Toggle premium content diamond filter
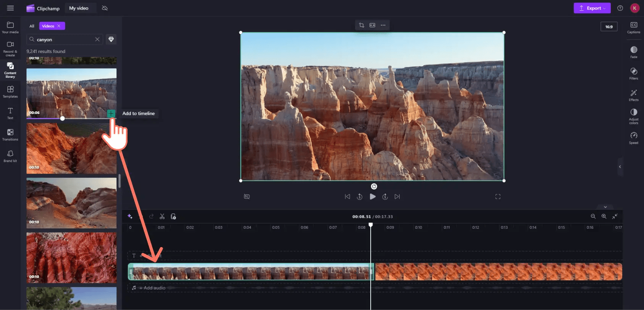 111,39
